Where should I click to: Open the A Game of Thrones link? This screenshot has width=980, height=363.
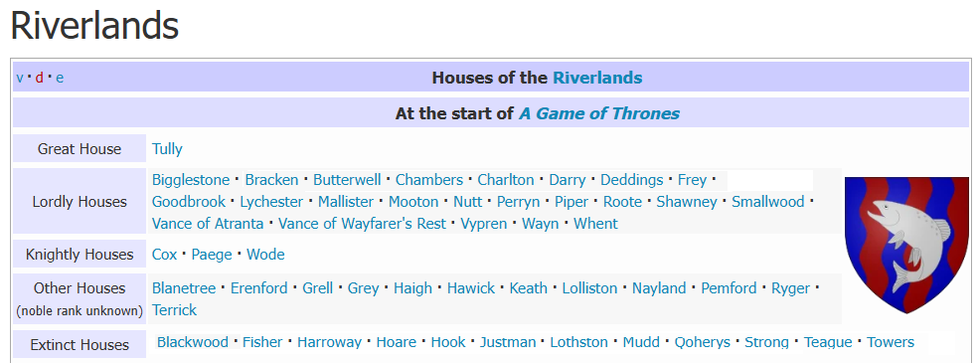598,114
